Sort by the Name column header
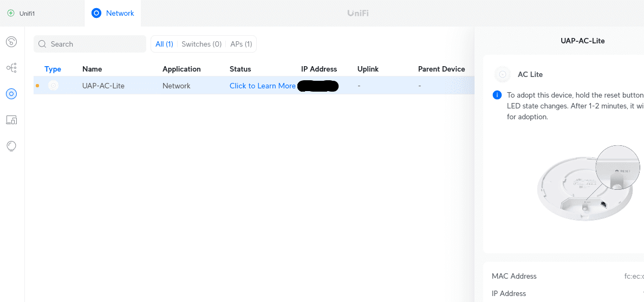644x302 pixels. click(x=92, y=69)
